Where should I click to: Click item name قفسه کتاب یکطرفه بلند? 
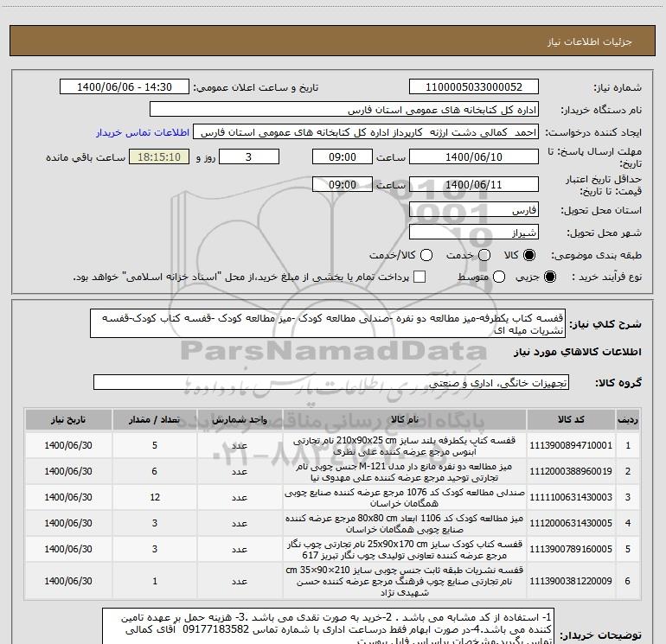tap(405, 446)
